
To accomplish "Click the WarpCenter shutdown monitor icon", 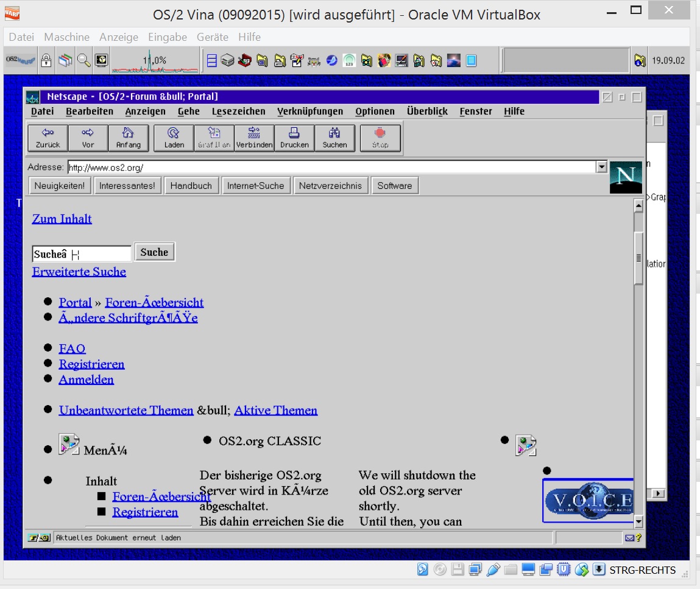I will pyautogui.click(x=102, y=60).
